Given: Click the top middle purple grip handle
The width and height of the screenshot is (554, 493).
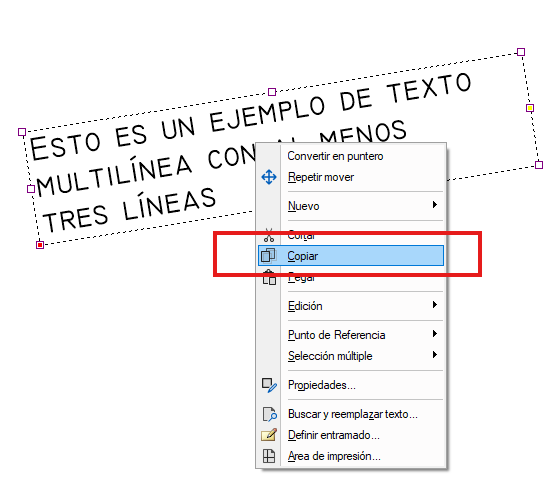Looking at the screenshot, I should (x=272, y=92).
